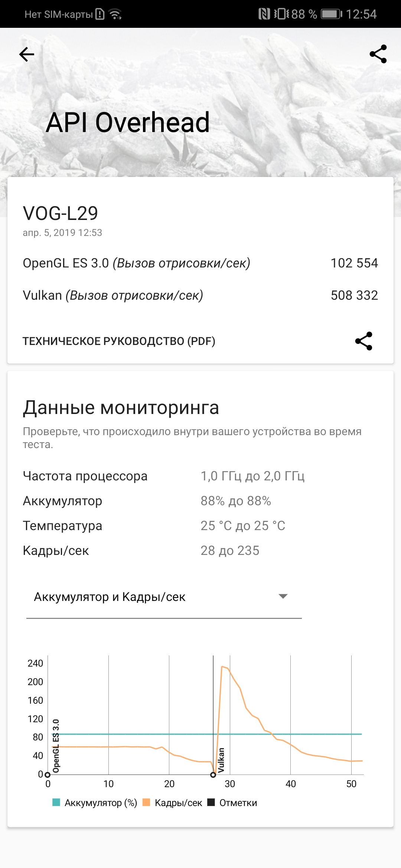The height and width of the screenshot is (868, 401).
Task: Tap the battery icon in status bar
Action: tap(331, 14)
